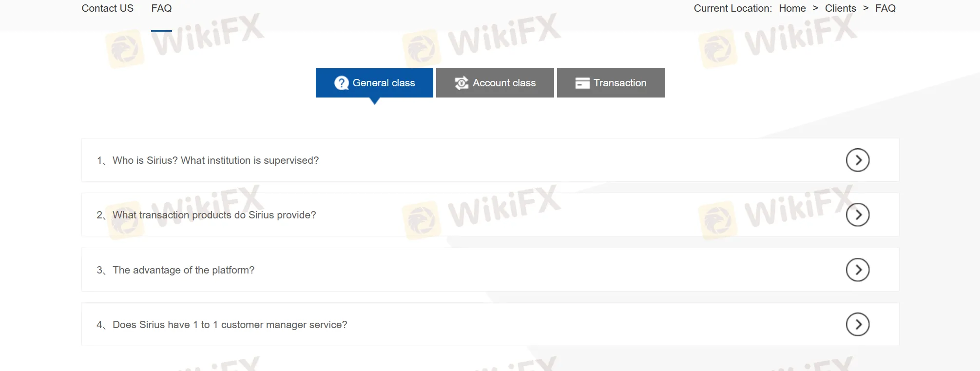Click the card icon in Transaction

click(582, 83)
